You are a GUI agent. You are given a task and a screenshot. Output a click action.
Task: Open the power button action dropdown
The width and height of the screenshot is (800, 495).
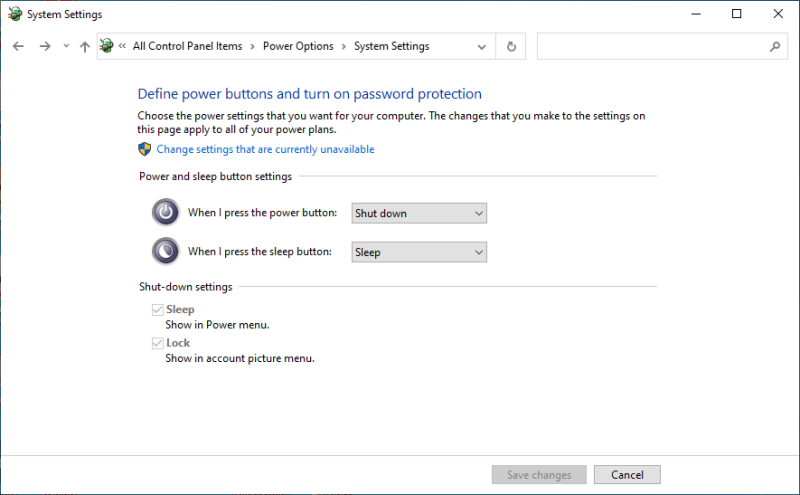[x=419, y=213]
